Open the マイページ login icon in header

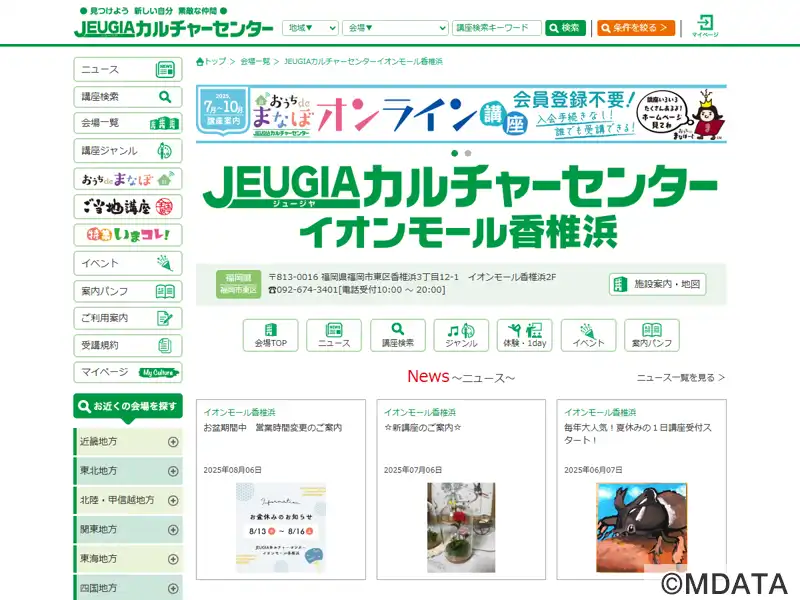point(705,26)
